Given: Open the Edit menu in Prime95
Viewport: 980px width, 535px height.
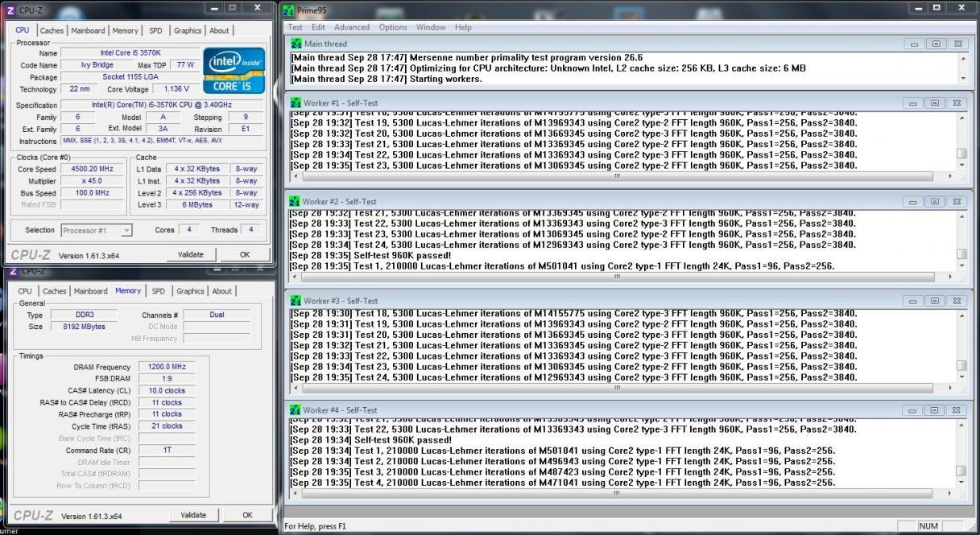Looking at the screenshot, I should point(319,27).
